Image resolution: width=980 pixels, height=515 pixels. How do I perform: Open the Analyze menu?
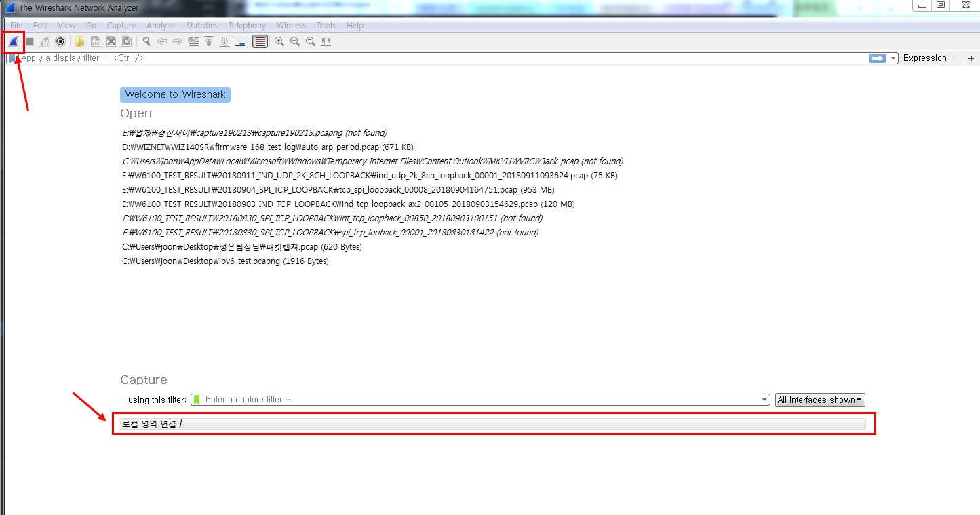point(161,26)
